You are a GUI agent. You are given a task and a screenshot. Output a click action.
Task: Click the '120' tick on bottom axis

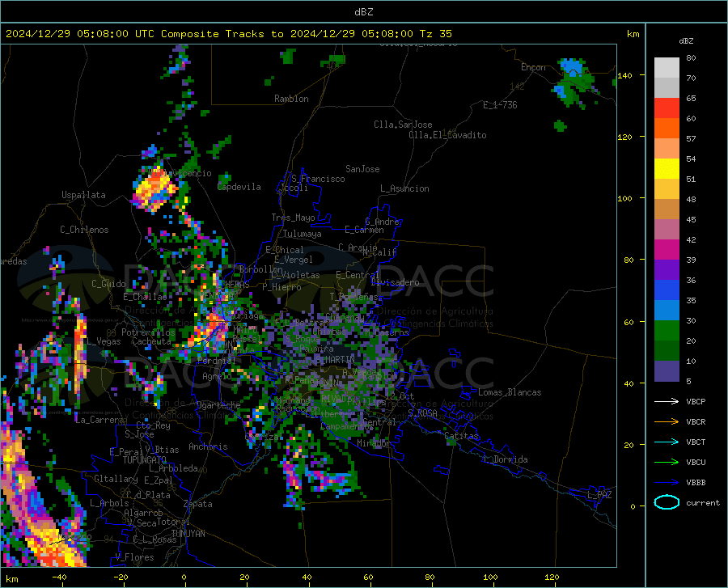[x=552, y=577]
